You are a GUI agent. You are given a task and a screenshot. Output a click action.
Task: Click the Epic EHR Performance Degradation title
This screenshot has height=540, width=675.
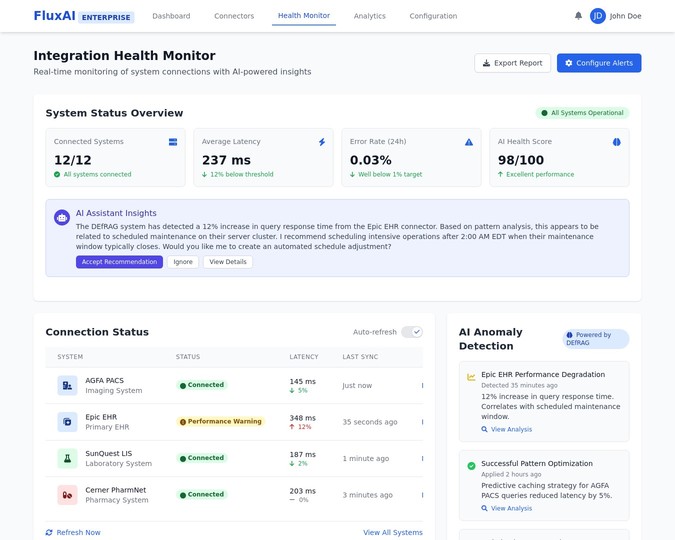(543, 375)
